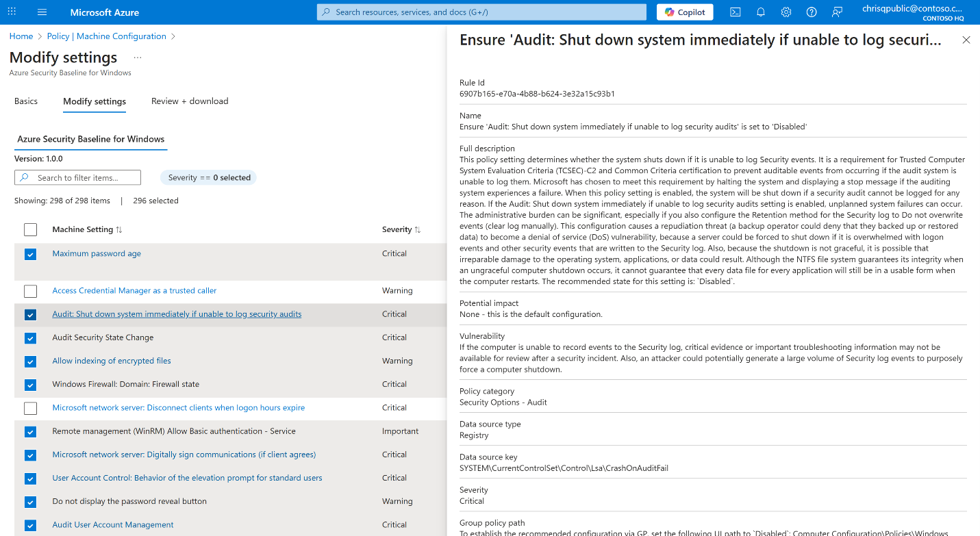Uncheck Allow indexing of encrypted files

click(x=30, y=361)
